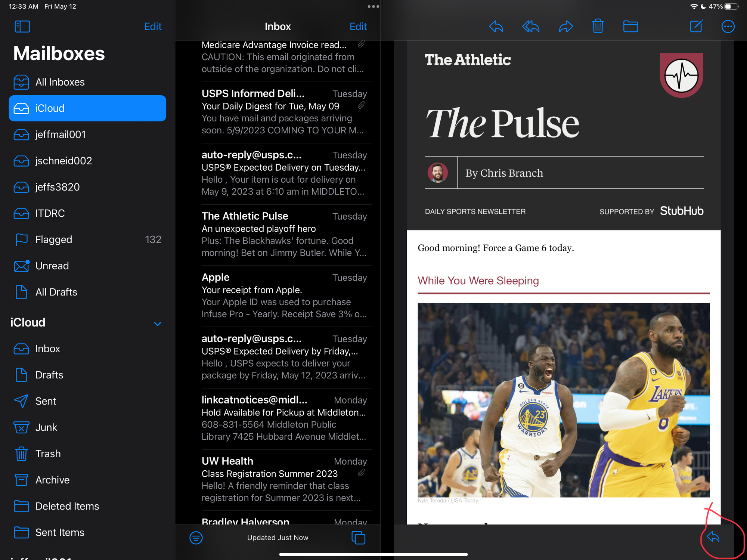Click the bottom-right circled reply icon
747x560 pixels.
click(x=713, y=537)
